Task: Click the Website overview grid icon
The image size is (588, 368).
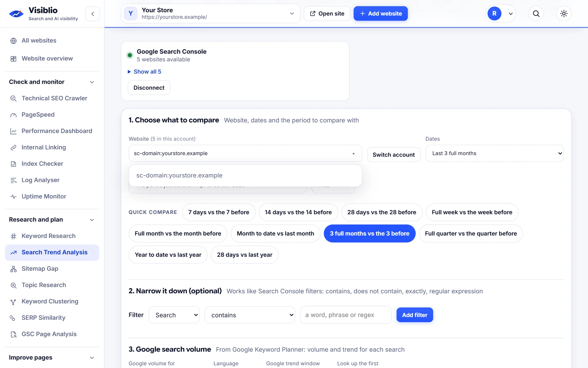Action: (x=13, y=59)
